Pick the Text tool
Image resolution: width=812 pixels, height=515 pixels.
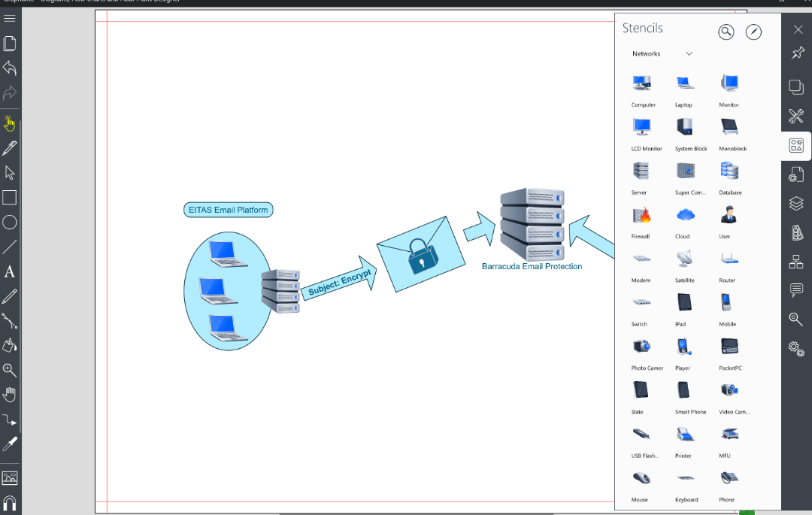pyautogui.click(x=10, y=271)
